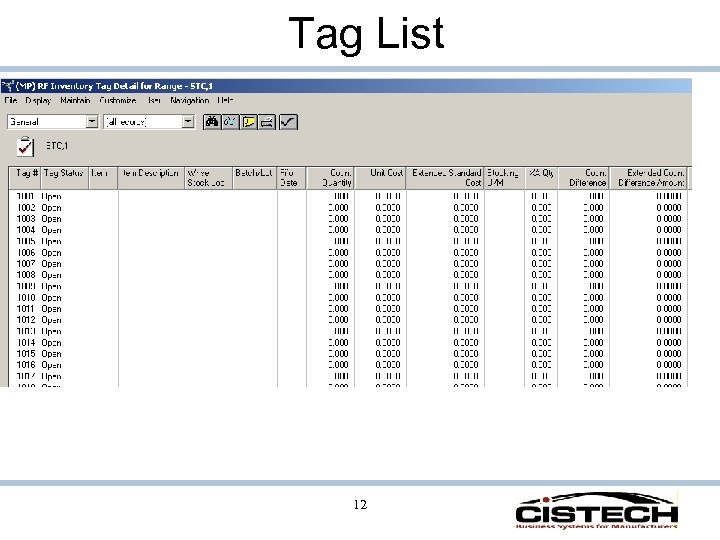The height and width of the screenshot is (540, 720).
Task: Click the clipboard checkmark icon beside STC,1
Action: pos(25,146)
